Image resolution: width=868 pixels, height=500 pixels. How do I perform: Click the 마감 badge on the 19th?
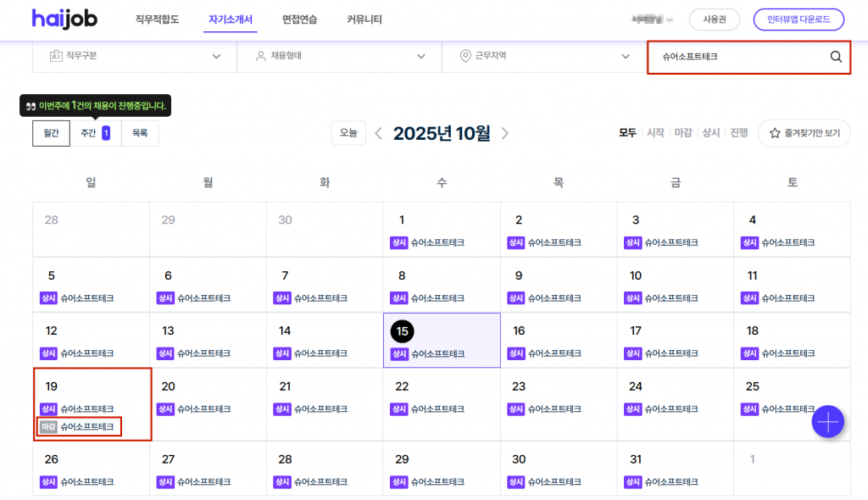pos(48,426)
